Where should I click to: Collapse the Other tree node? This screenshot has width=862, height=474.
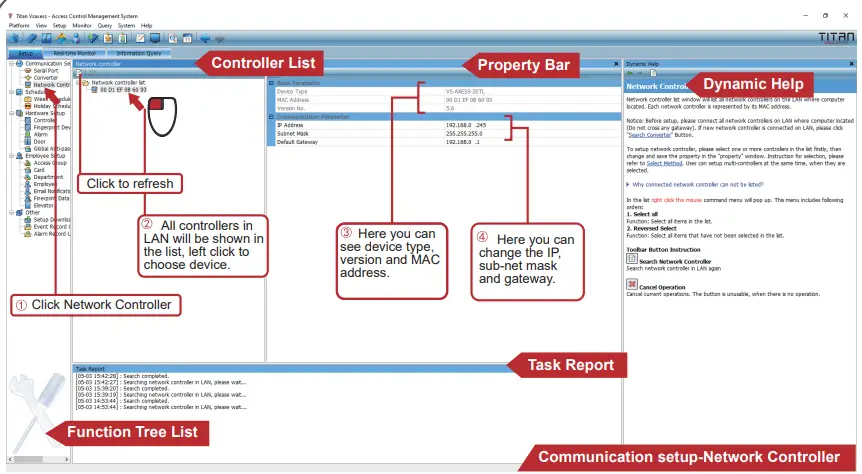tap(12, 212)
